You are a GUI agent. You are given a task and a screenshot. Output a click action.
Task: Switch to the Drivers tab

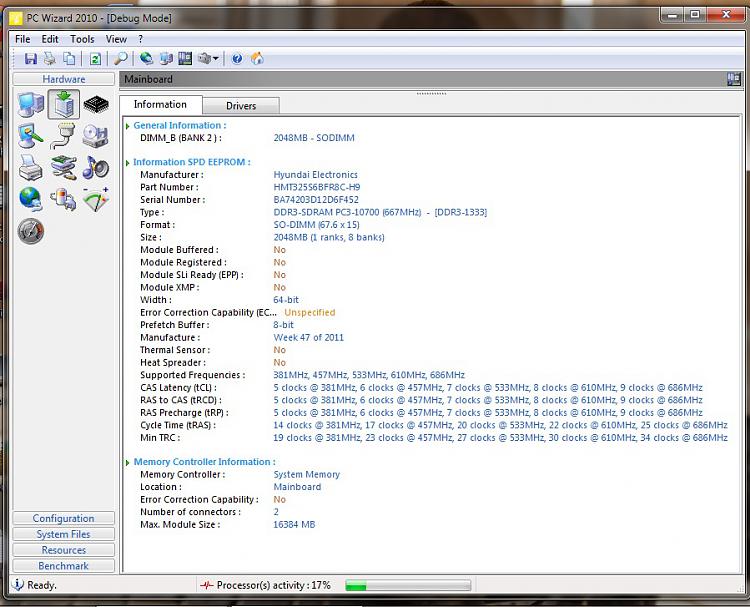241,106
